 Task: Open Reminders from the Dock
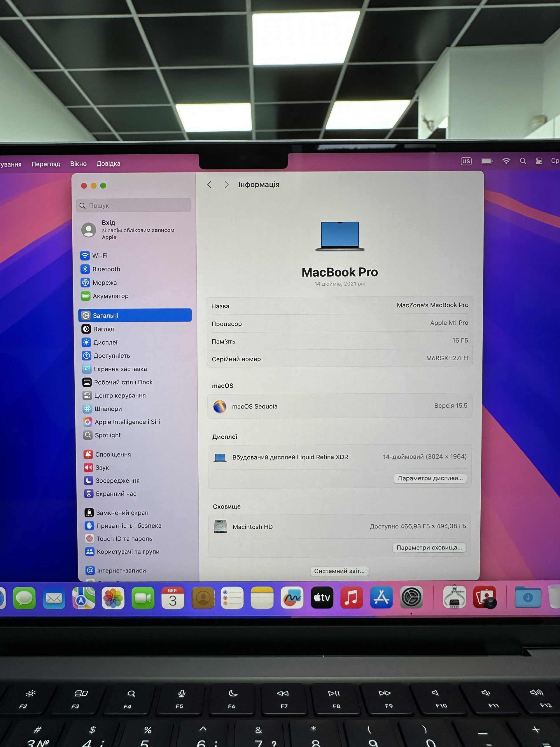coord(232,598)
